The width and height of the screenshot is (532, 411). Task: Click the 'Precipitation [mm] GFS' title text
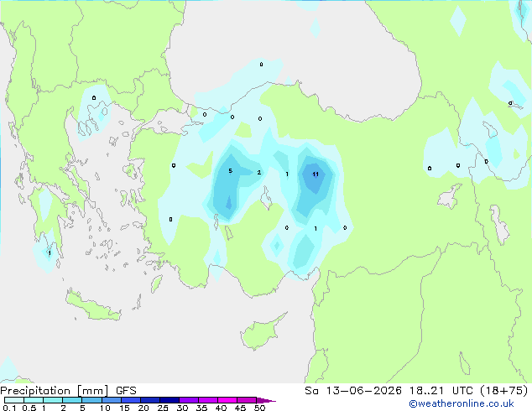(x=69, y=391)
